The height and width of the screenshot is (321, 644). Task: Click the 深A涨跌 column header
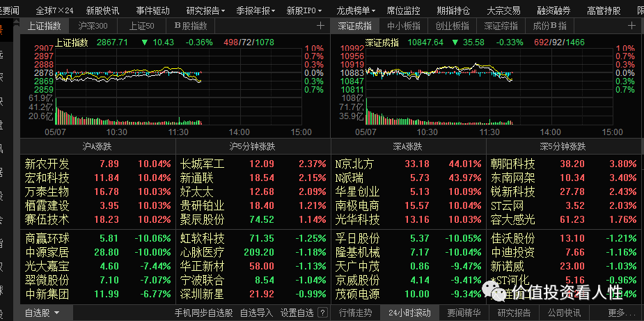click(408, 146)
